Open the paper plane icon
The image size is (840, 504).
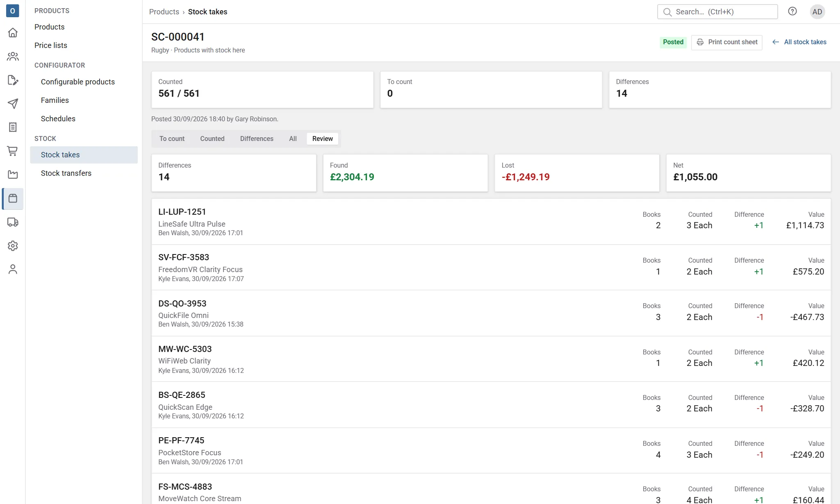(x=13, y=104)
